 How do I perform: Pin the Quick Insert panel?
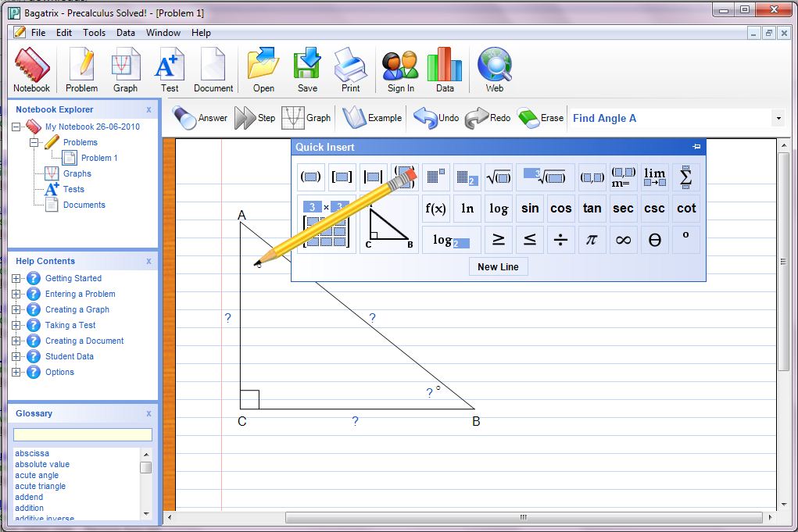click(x=696, y=147)
